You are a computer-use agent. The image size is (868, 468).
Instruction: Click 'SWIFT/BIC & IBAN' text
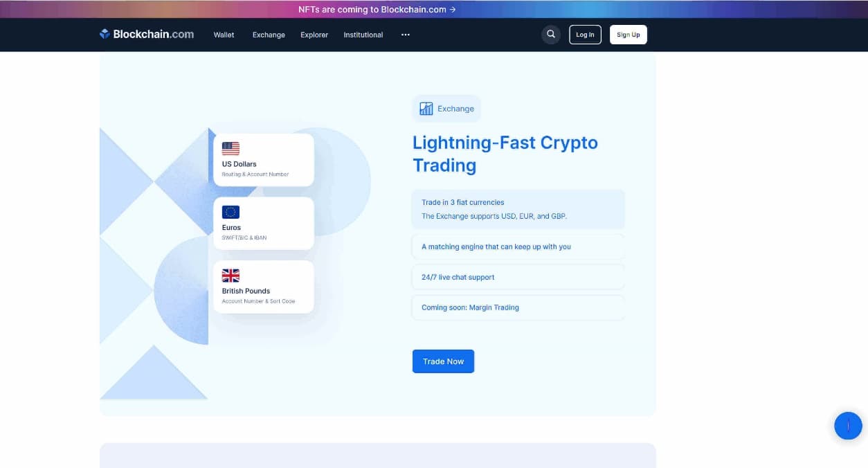[x=244, y=237]
